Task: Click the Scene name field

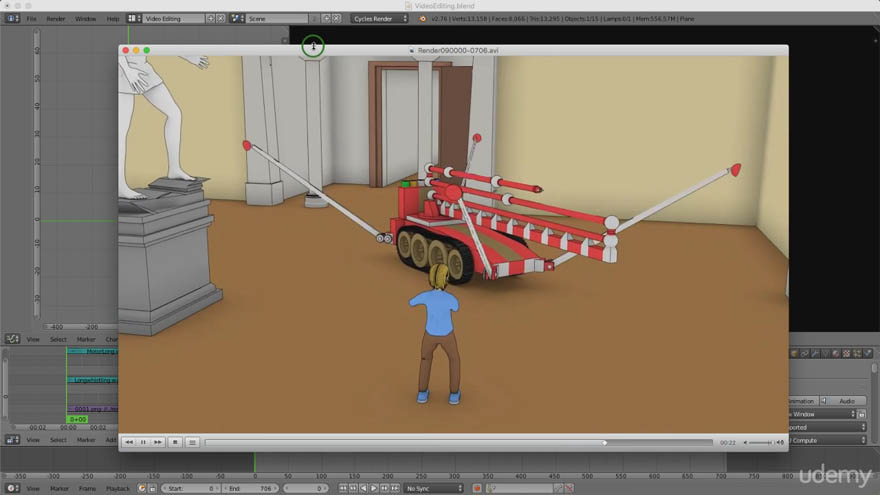Action: [x=277, y=19]
